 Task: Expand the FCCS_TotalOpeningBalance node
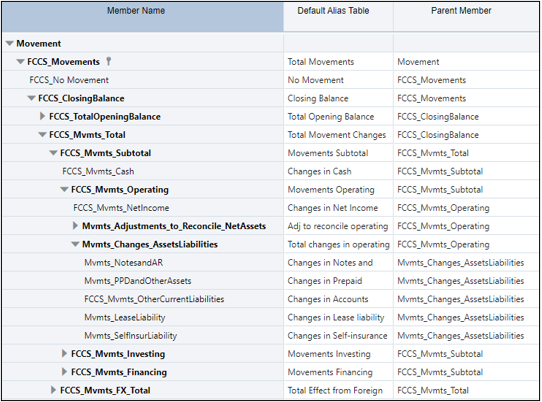43,116
